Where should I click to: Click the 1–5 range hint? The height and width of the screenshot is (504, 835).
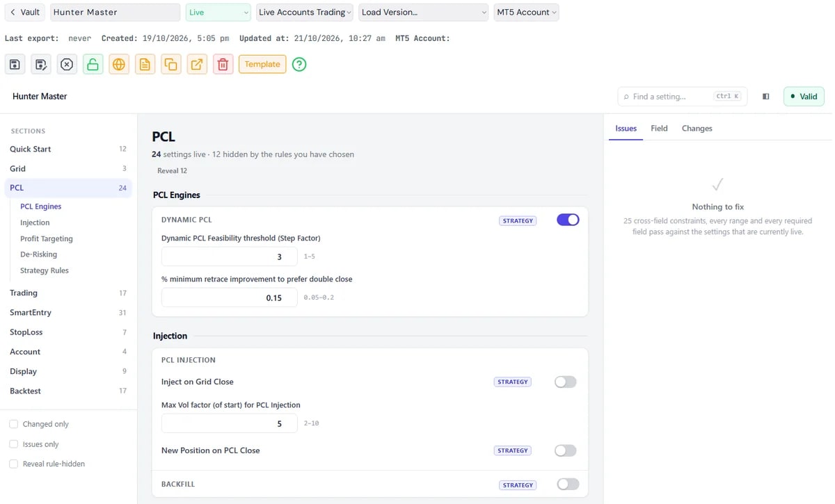(x=310, y=257)
